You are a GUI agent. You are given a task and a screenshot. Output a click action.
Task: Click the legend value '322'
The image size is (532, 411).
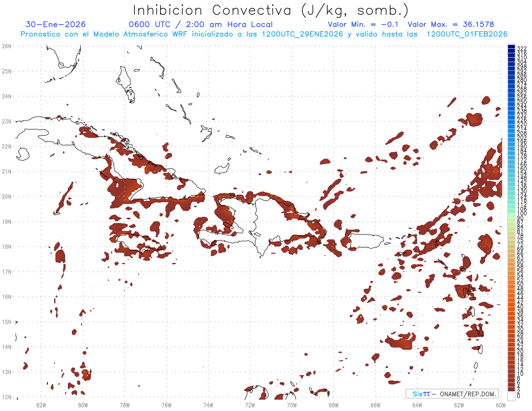click(521, 48)
